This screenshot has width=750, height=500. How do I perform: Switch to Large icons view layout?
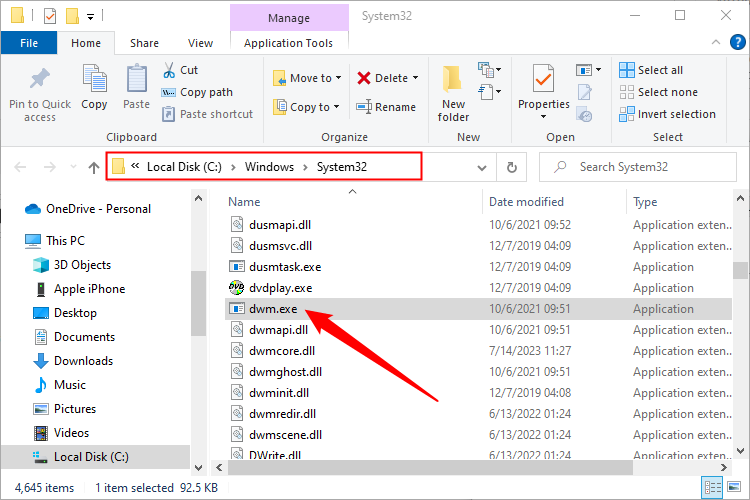[x=734, y=487]
